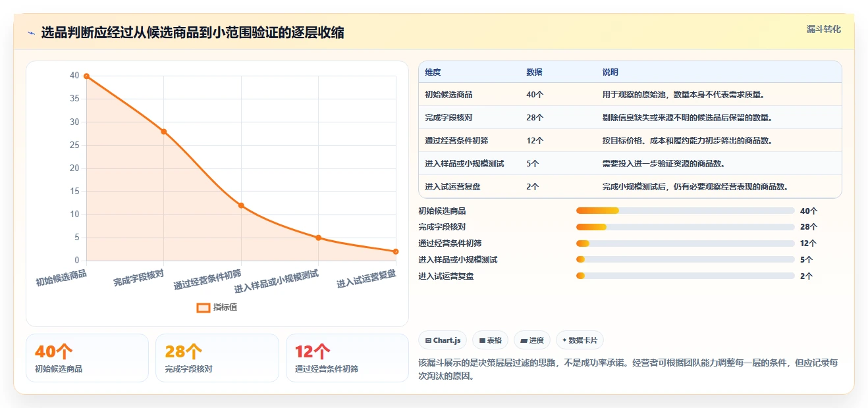868x408 pixels.
Task: Click the 12个 value beside the progress bar
Action: tap(808, 243)
